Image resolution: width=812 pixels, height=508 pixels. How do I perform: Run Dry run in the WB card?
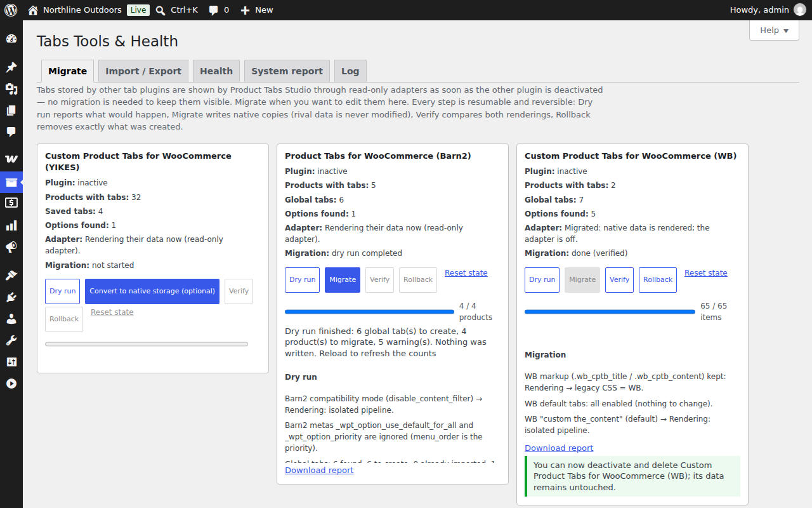[542, 280]
